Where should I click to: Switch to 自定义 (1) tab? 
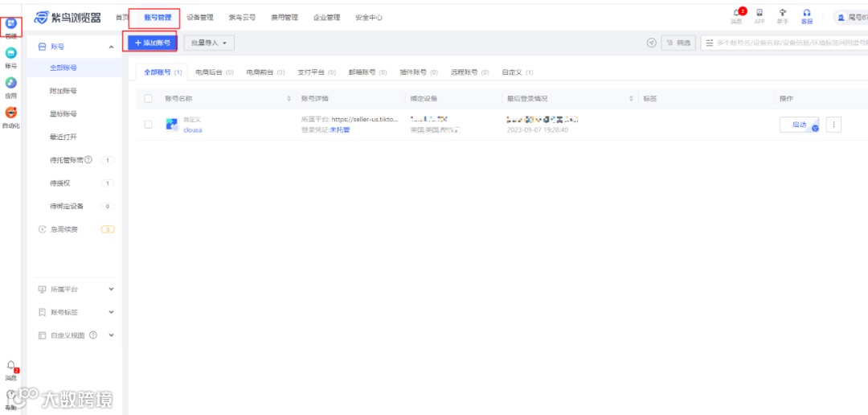point(518,72)
